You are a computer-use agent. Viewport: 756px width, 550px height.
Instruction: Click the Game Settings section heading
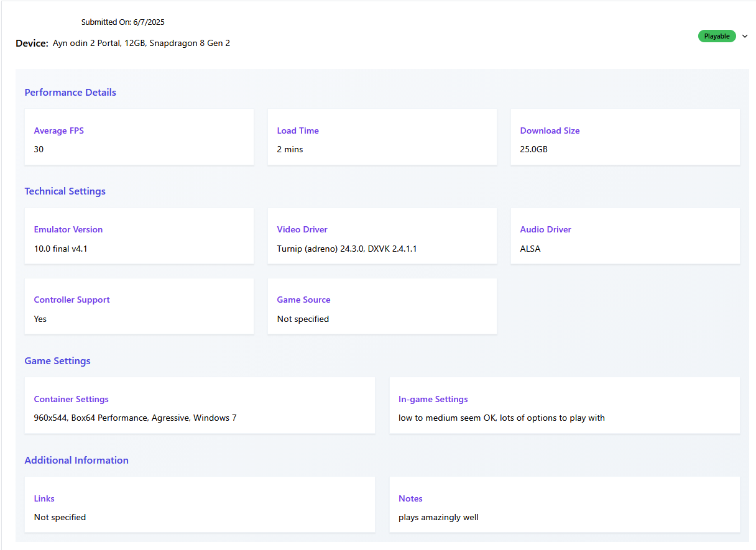coord(57,361)
